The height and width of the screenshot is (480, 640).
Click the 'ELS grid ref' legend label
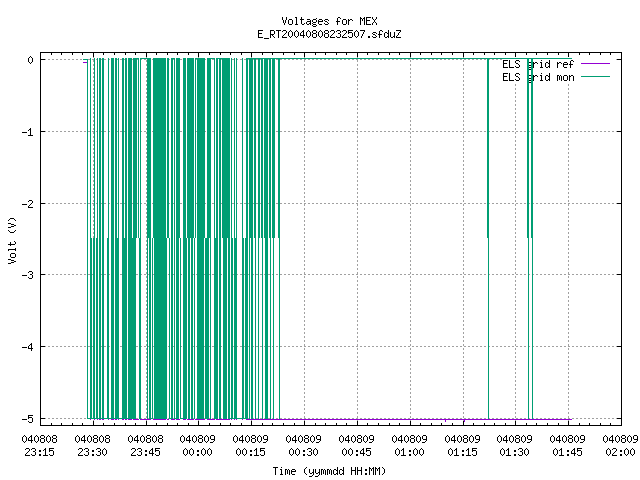coord(538,64)
